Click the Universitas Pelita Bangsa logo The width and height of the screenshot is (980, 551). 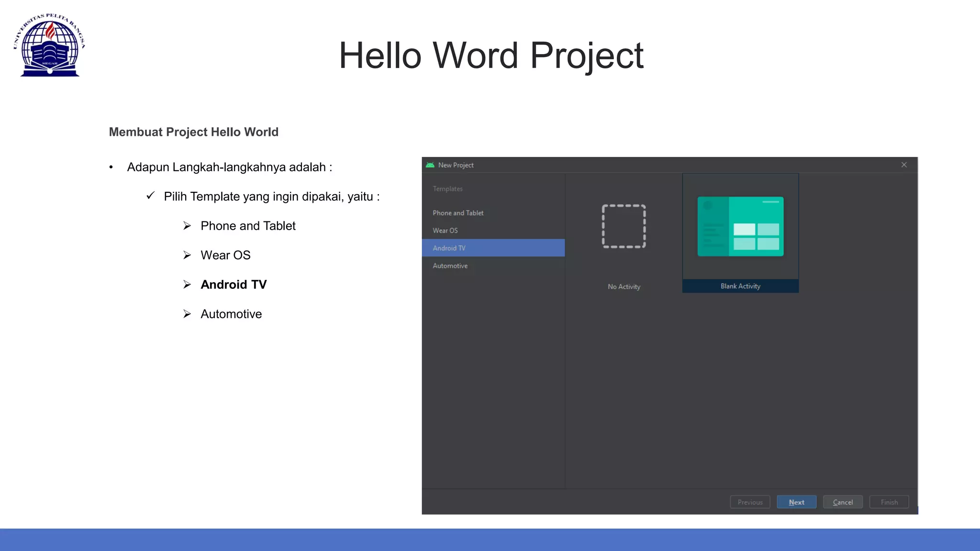click(x=50, y=45)
